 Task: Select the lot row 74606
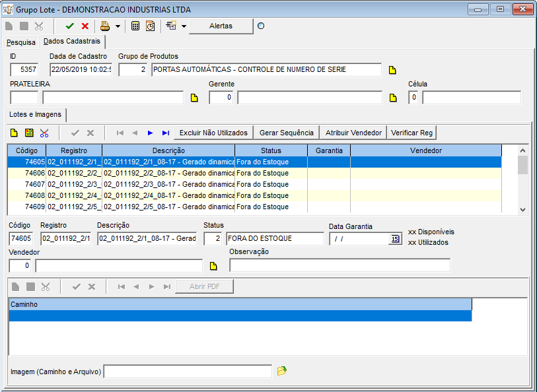[254, 173]
